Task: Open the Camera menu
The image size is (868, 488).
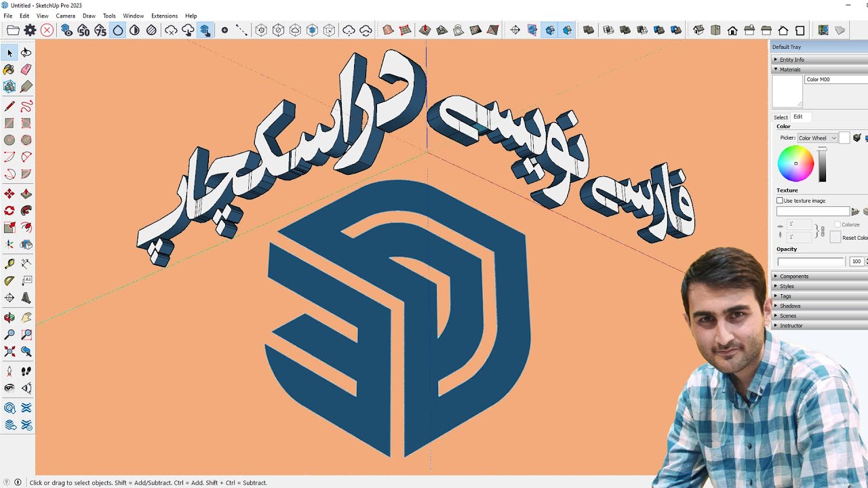Action: pos(65,16)
